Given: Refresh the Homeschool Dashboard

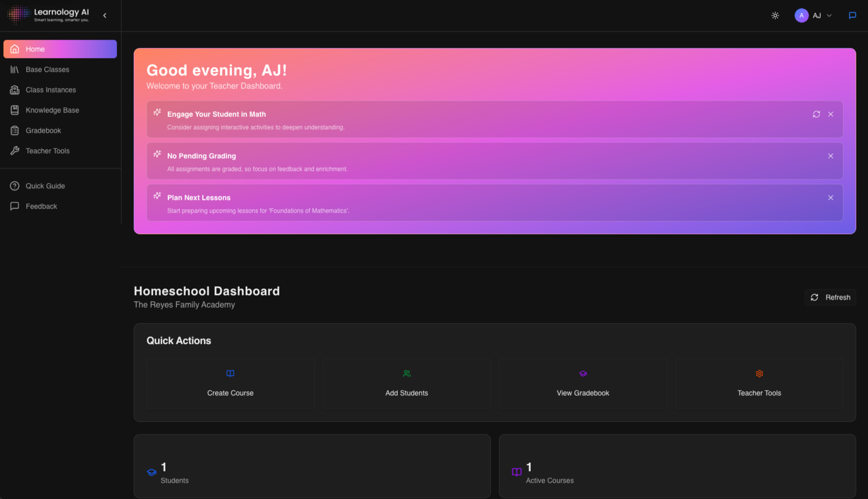Looking at the screenshot, I should pos(830,297).
